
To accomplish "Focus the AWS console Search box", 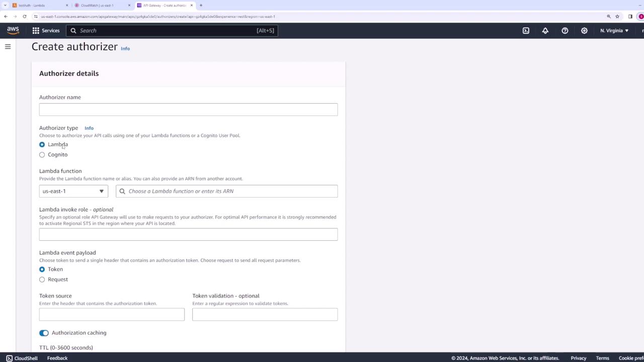I will click(x=172, y=31).
